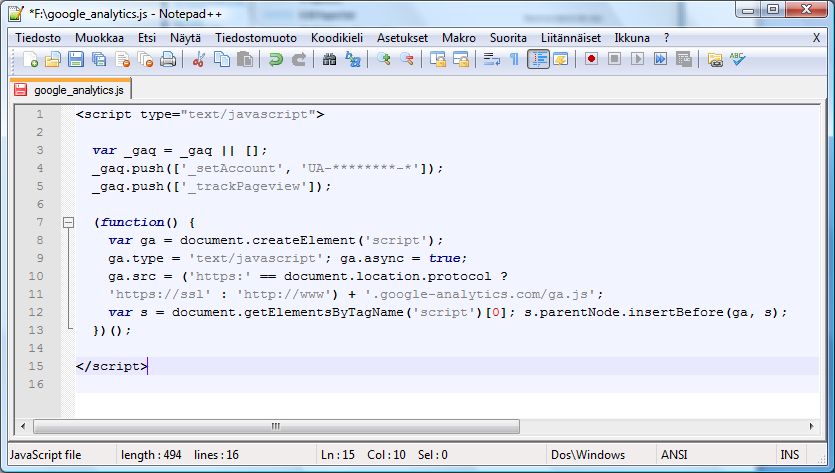Click the Open file folder icon
The height and width of the screenshot is (473, 835).
click(53, 59)
